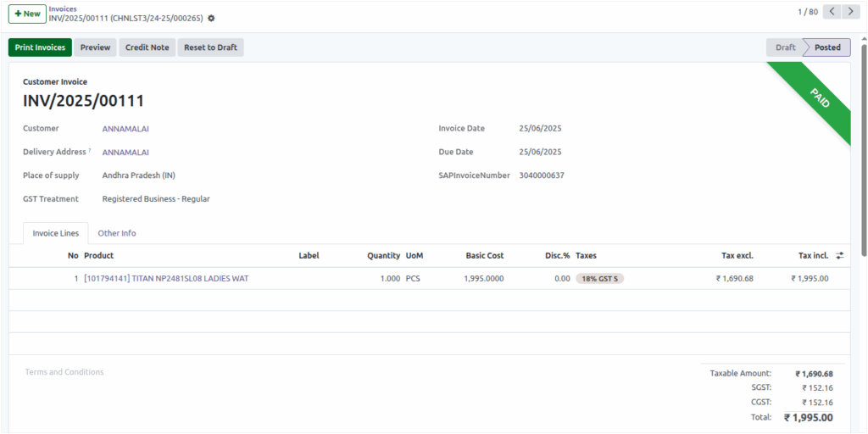Click the 18% GST S tax tag
868x434 pixels.
[x=599, y=278]
